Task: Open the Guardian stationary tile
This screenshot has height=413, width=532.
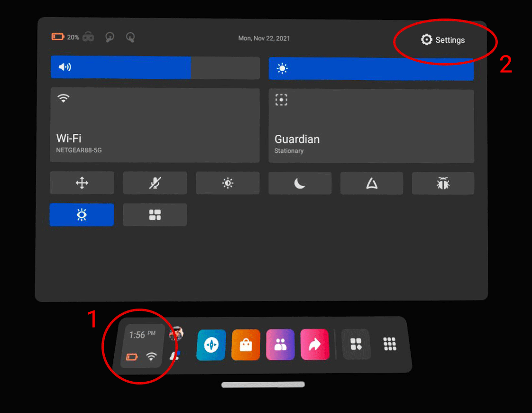Action: tap(371, 126)
